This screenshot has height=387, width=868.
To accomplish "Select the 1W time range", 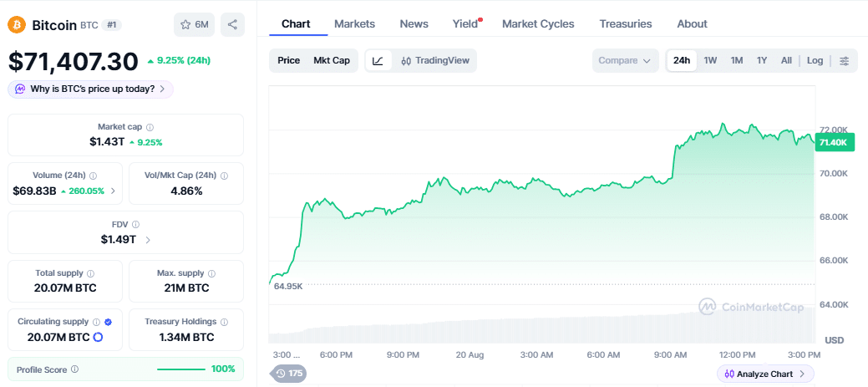I will point(710,60).
